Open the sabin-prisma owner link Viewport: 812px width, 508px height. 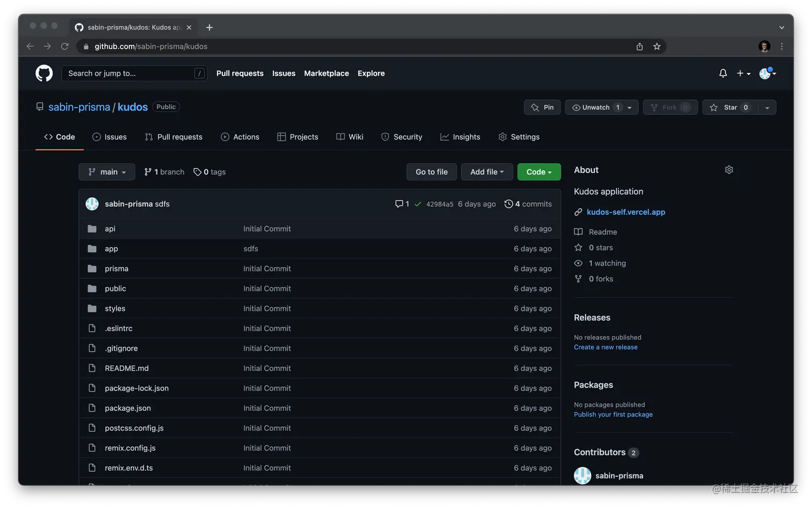click(79, 107)
